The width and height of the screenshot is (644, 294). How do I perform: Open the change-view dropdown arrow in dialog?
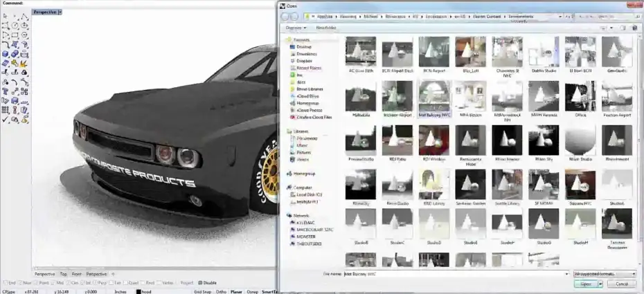(611, 28)
